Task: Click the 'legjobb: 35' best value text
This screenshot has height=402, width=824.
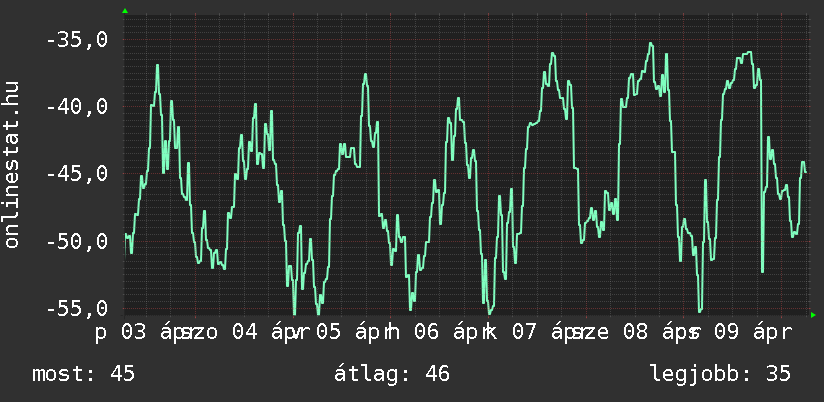Action: pos(720,374)
